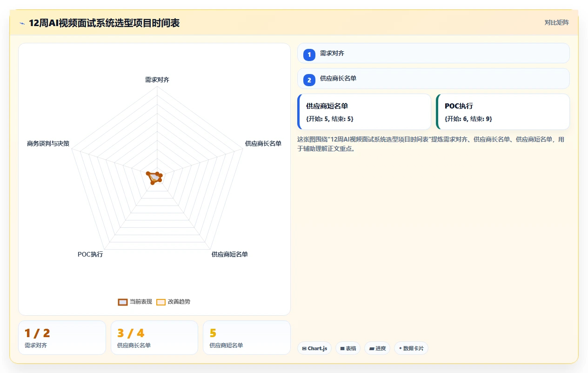The image size is (588, 373).
Task: Click the sparkle icon in 数据卡片 tag
Action: pos(401,348)
